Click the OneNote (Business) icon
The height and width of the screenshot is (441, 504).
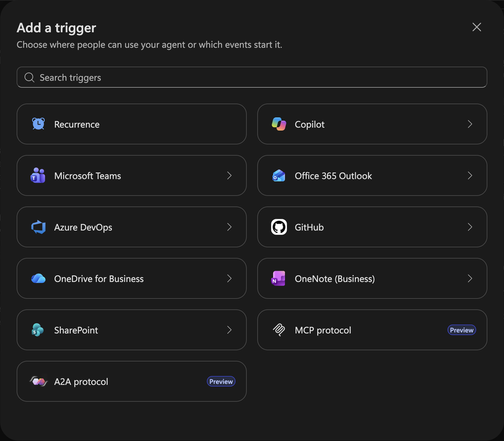pyautogui.click(x=279, y=279)
